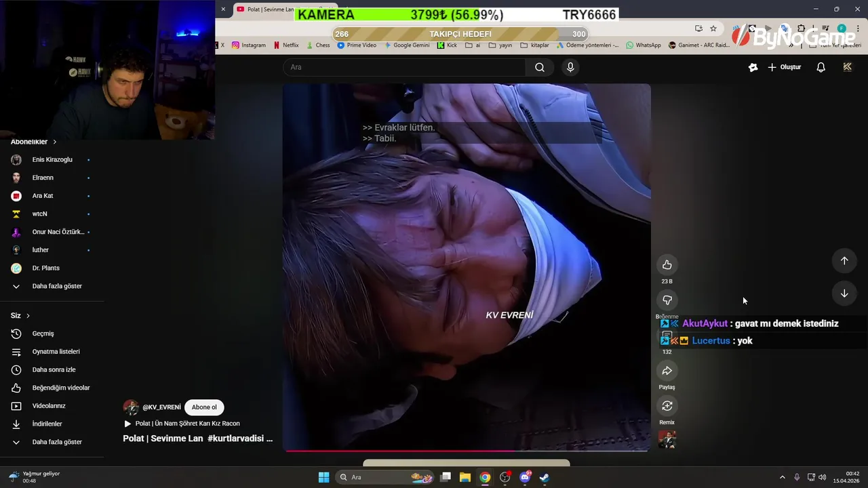Click the Abone ol subscribe button
The height and width of the screenshot is (488, 868).
tap(204, 407)
